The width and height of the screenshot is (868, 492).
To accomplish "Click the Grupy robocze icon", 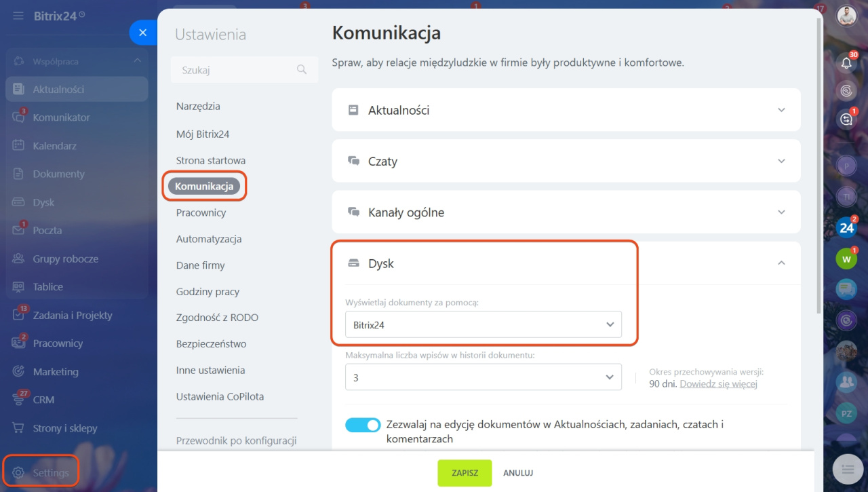I will [x=18, y=259].
